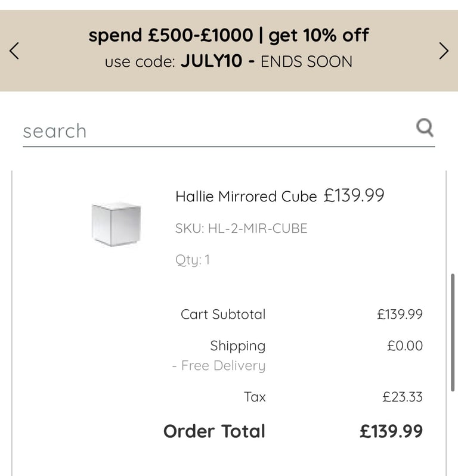Viewport: 458px width, 476px height.
Task: Click the Free Delivery shipping note
Action: [219, 366]
